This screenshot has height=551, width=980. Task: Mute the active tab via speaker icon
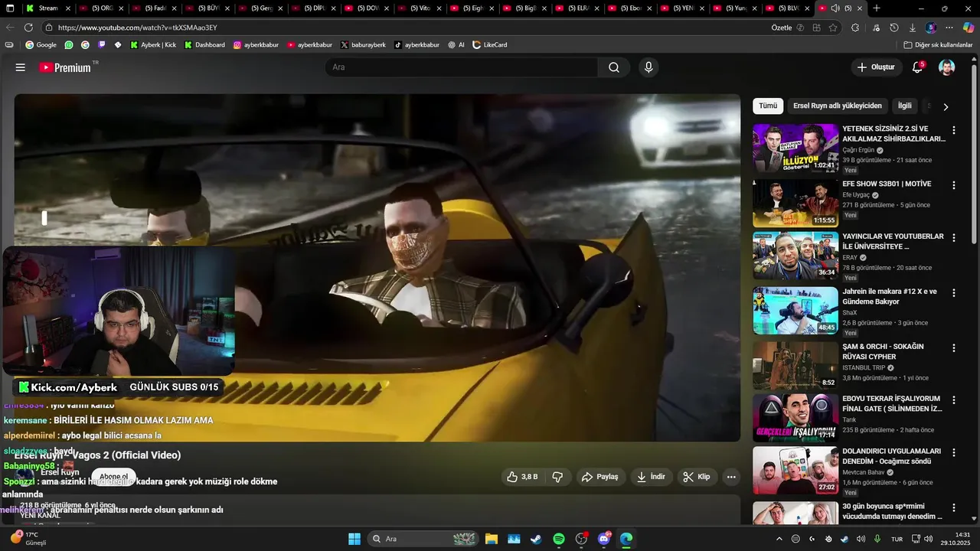tap(835, 8)
